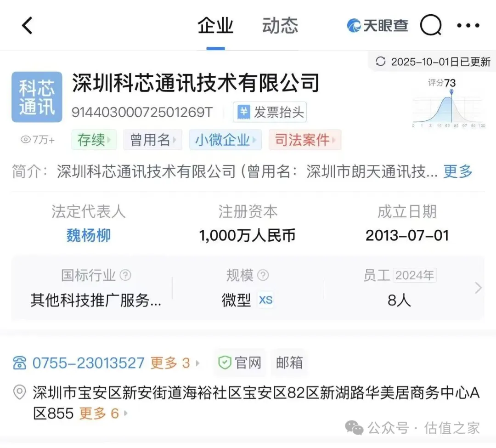496x448 pixels.
Task: Toggle the 曾用名 former-name tag
Action: tap(153, 140)
